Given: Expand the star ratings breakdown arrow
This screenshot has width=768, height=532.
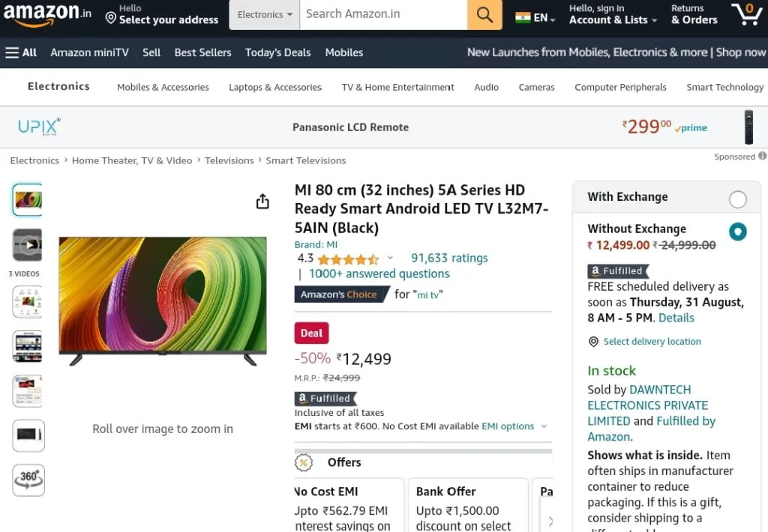Looking at the screenshot, I should click(x=390, y=258).
